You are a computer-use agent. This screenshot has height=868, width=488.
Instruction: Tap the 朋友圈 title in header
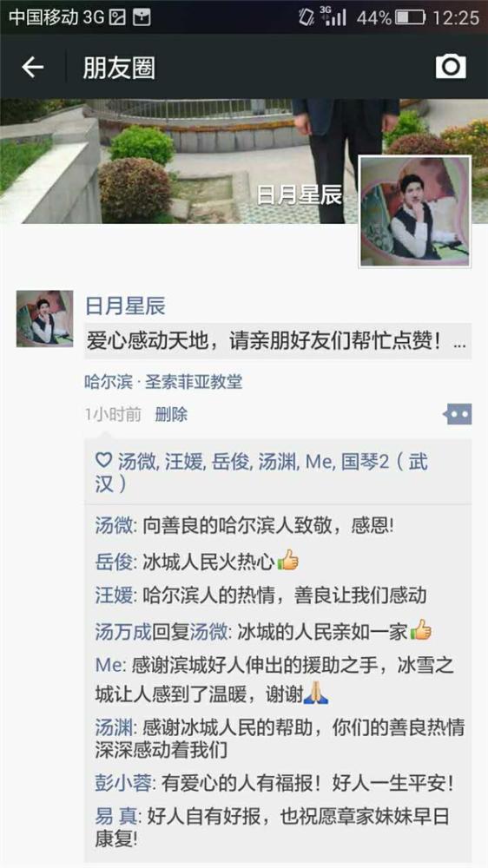click(x=119, y=68)
